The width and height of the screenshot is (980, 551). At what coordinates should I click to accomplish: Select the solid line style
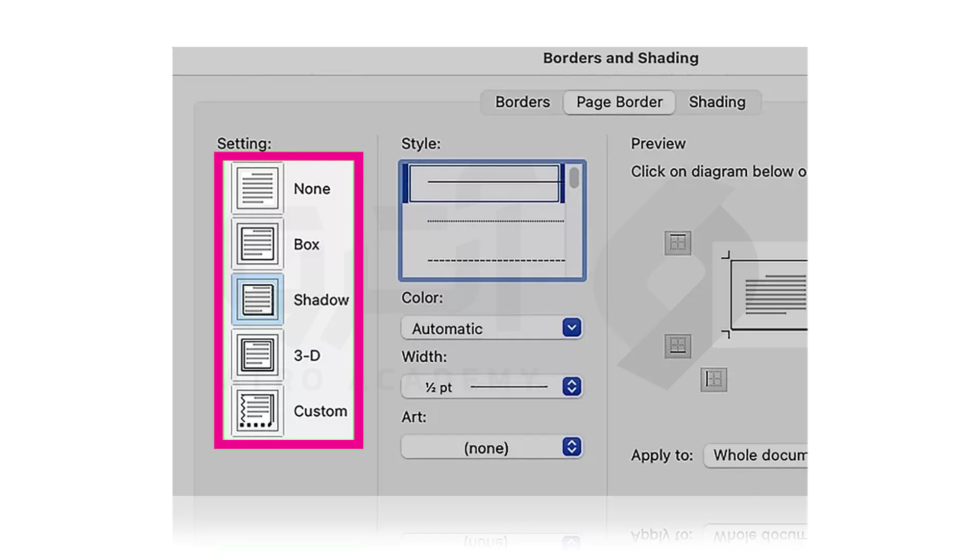pos(484,183)
